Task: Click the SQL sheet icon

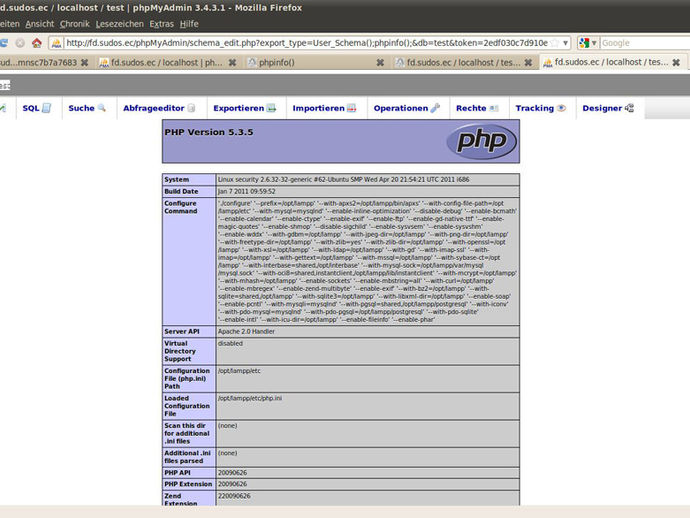Action: point(47,108)
